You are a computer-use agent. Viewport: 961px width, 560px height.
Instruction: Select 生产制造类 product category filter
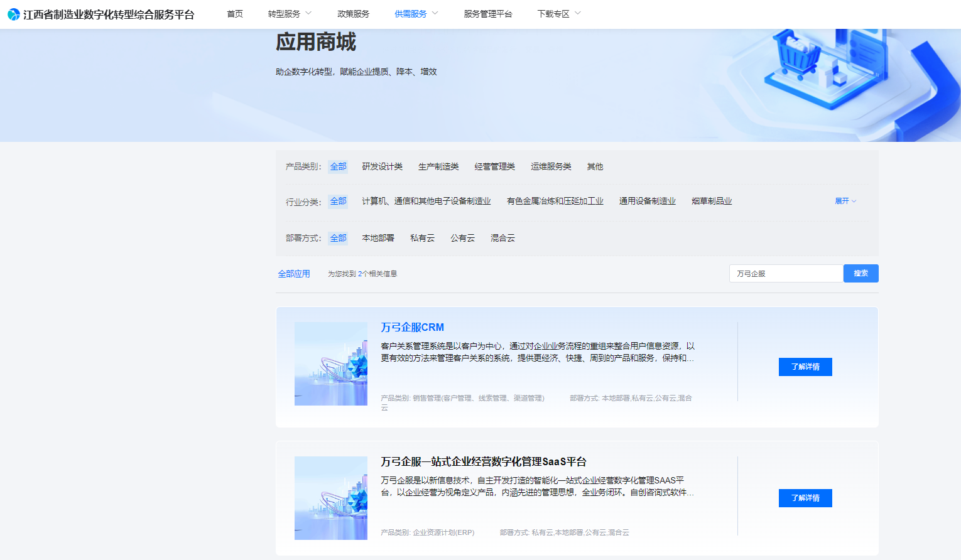click(x=438, y=166)
